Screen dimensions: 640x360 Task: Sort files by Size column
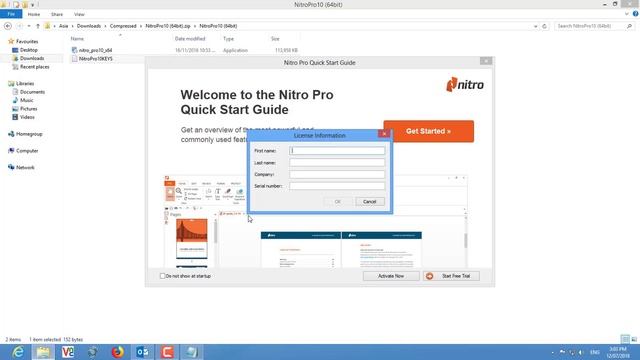pyautogui.click(x=275, y=39)
